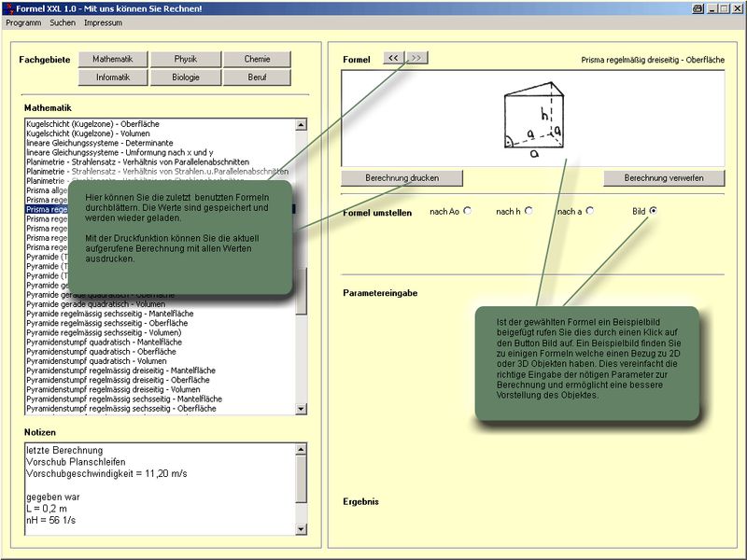Select the 'Bild' radio button
The image size is (747, 560).
(653, 211)
